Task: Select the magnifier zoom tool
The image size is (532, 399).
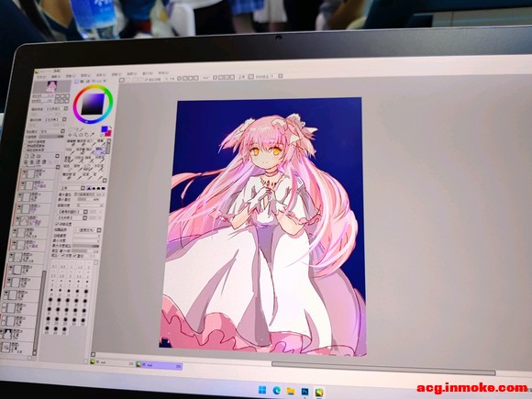Action: (x=75, y=135)
